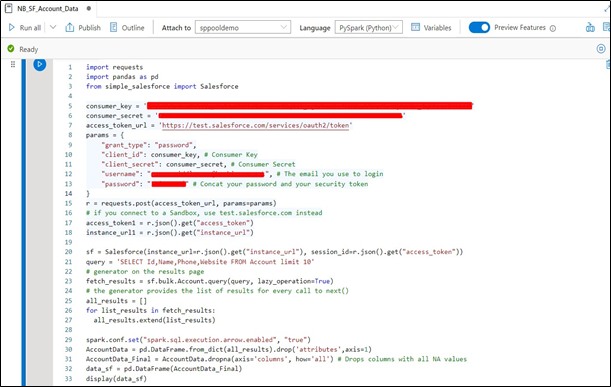
Task: Click the session stop icon right of Ready
Action: coord(601,49)
